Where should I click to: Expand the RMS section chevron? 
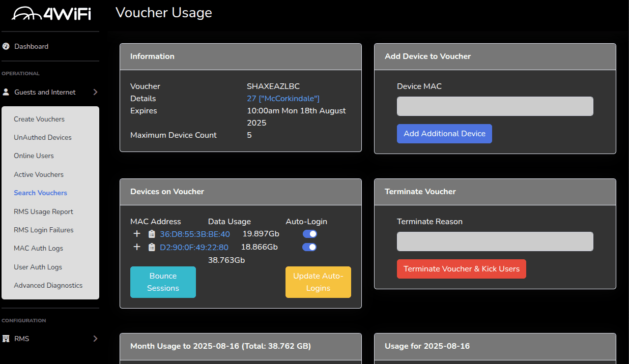(95, 339)
